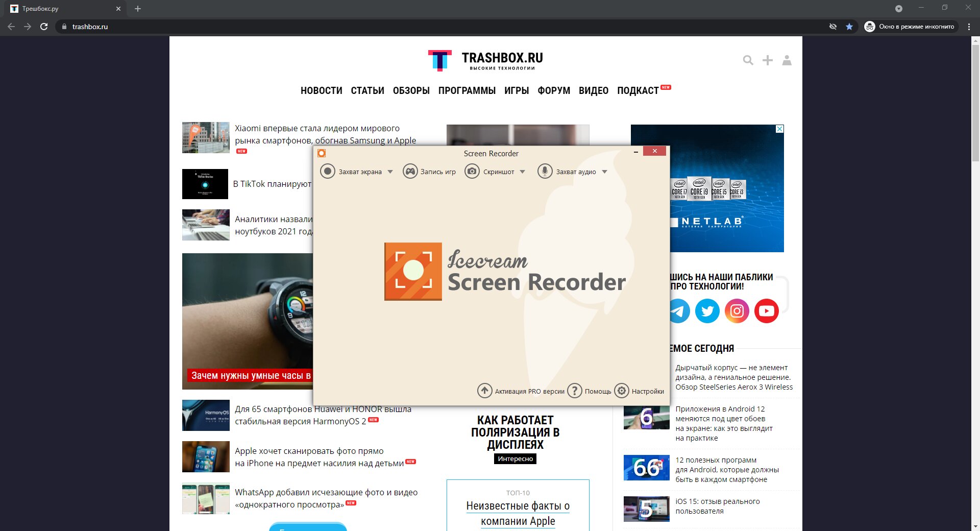Expand the Захват аудио dropdown arrow
Screen dimensions: 980x531
coord(604,172)
